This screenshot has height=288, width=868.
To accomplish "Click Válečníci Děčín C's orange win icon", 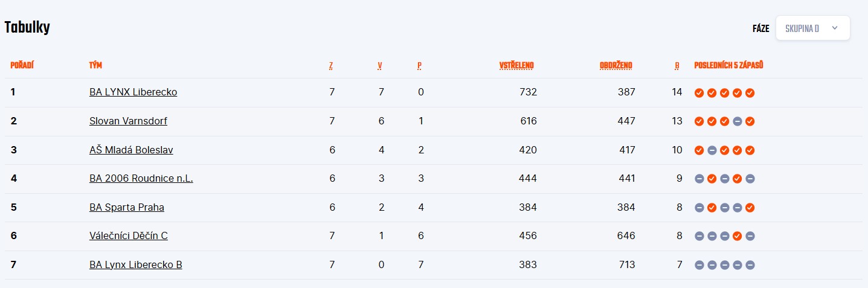I will pos(737,236).
